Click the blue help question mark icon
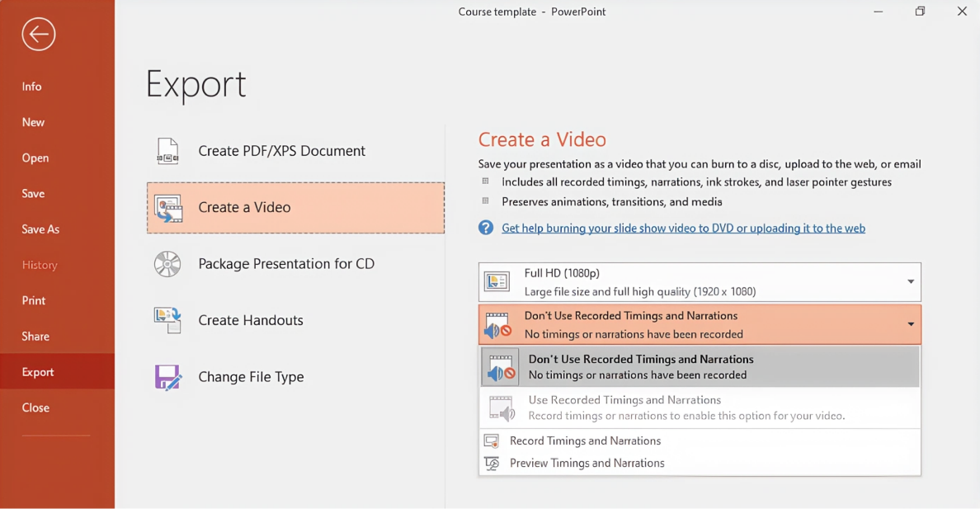The image size is (980, 509). [x=485, y=227]
